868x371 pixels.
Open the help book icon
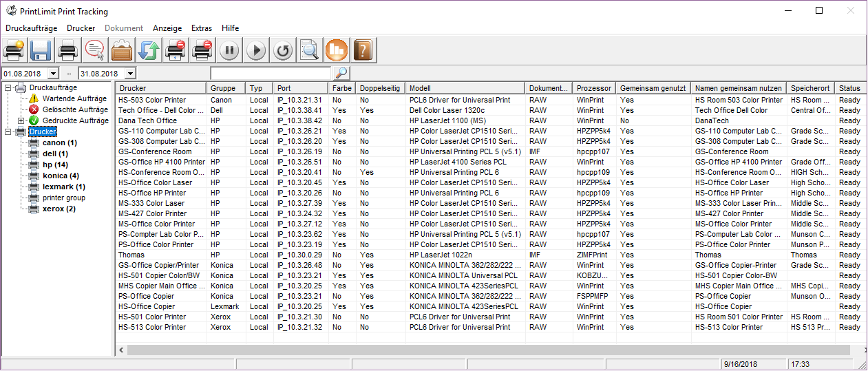pos(363,50)
